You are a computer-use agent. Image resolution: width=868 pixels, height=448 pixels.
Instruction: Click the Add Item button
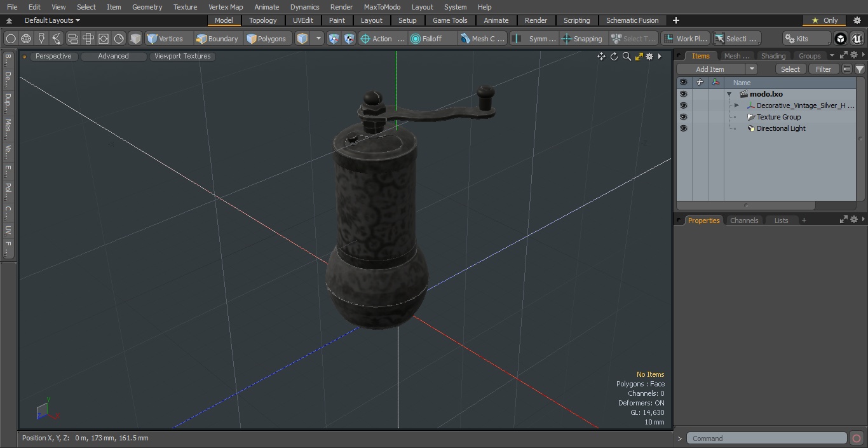[x=710, y=69]
